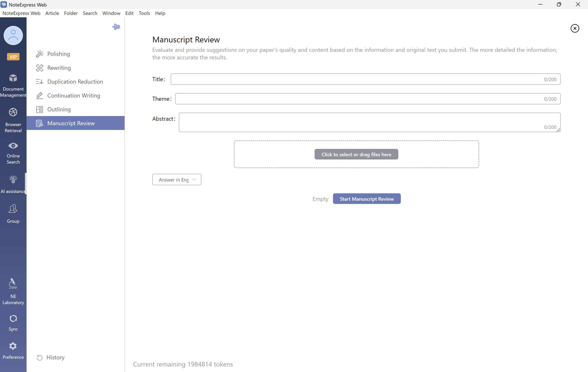This screenshot has width=588, height=372.
Task: Select Continuation Writing tool
Action: [x=76, y=96]
